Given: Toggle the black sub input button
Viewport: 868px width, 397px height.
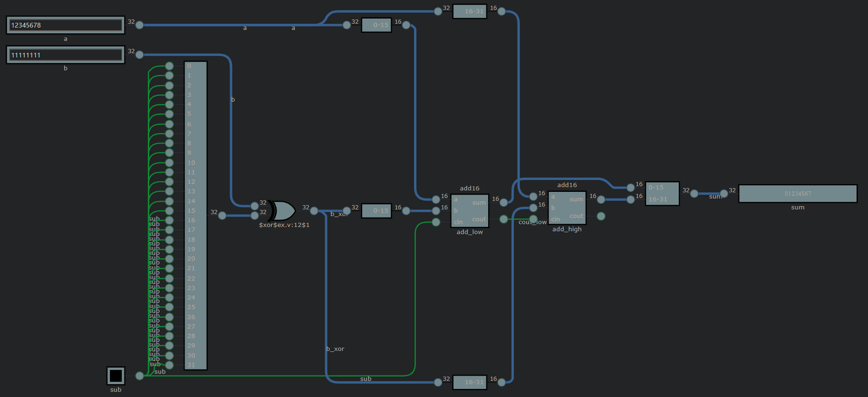Looking at the screenshot, I should [116, 376].
